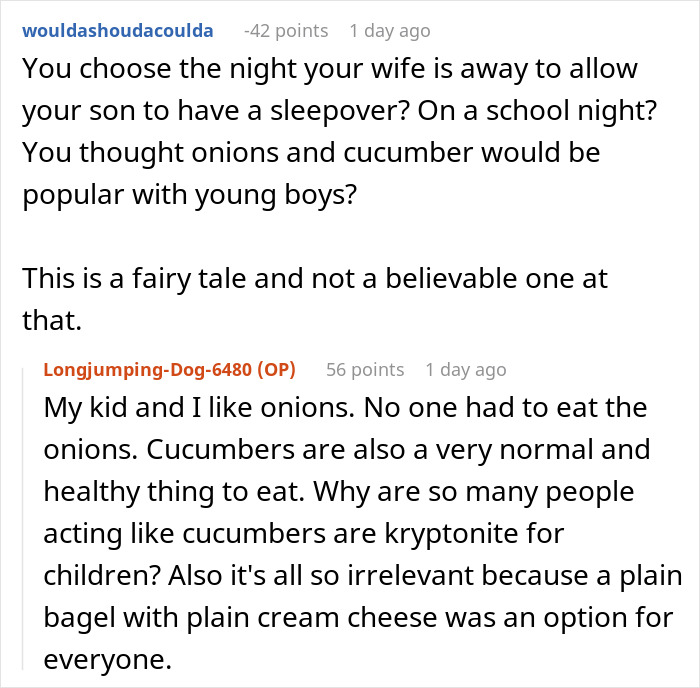This screenshot has height=688, width=700.
Task: Click the 56 points score
Action: pyautogui.click(x=365, y=370)
